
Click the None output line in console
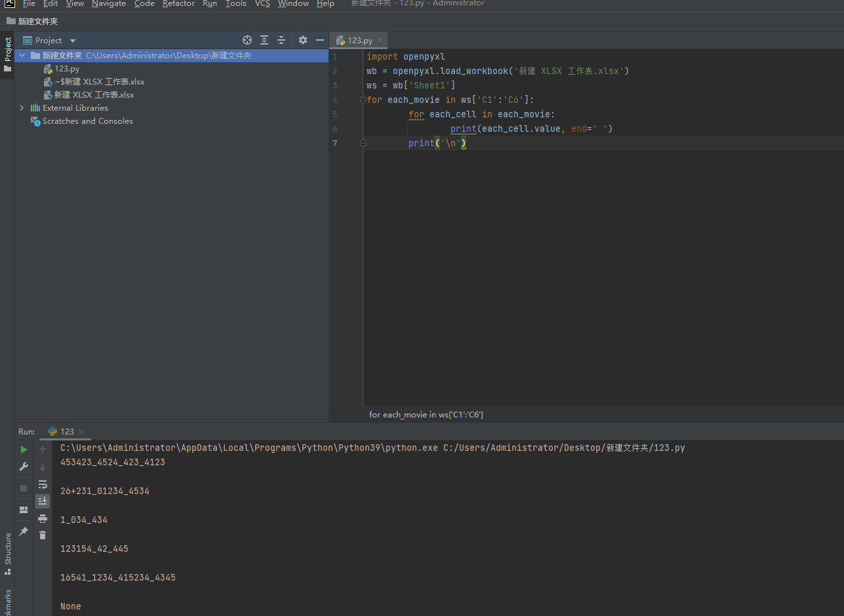(x=71, y=607)
